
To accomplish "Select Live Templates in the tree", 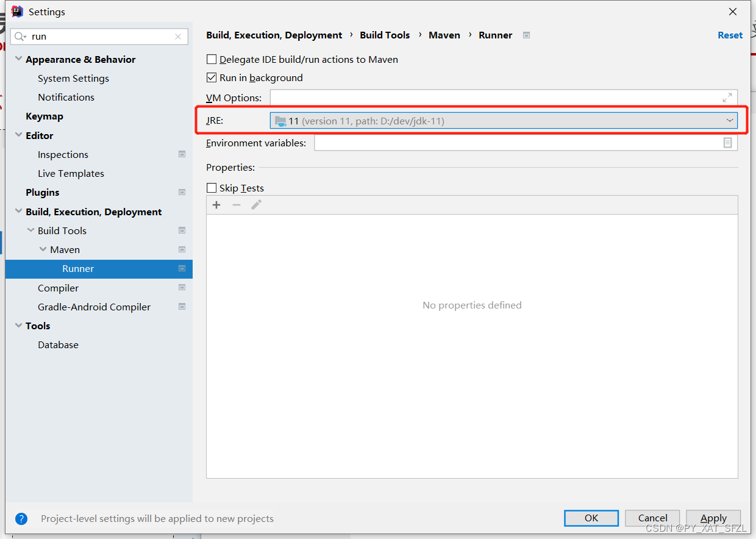I will pos(71,173).
